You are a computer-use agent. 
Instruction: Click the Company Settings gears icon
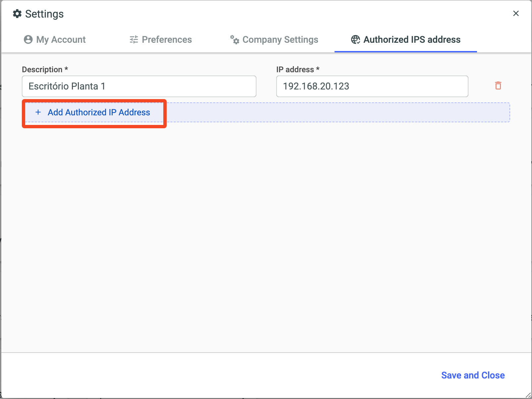tap(235, 39)
